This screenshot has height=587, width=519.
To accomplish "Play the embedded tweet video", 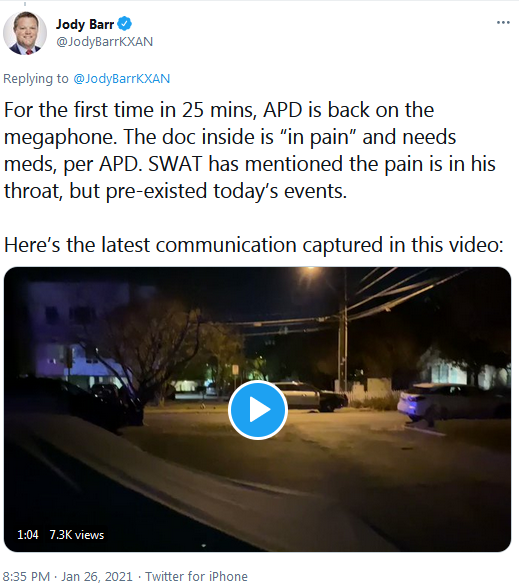I will point(258,410).
